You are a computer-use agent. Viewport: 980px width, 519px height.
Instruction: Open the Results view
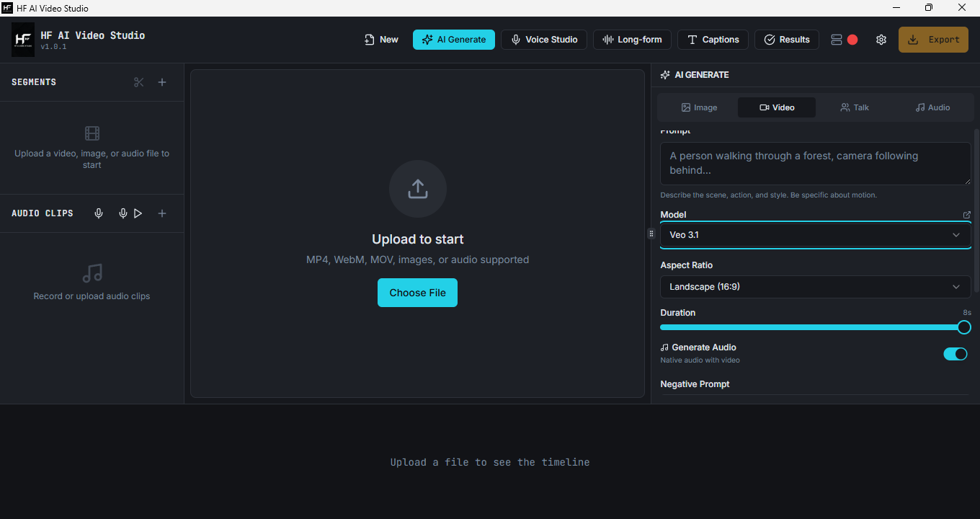coord(787,40)
